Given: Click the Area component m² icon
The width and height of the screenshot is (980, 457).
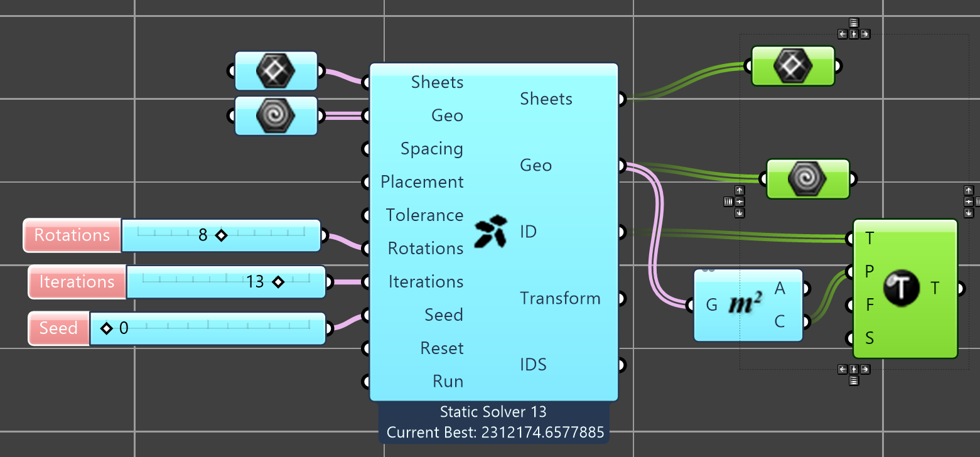Looking at the screenshot, I should (x=745, y=305).
